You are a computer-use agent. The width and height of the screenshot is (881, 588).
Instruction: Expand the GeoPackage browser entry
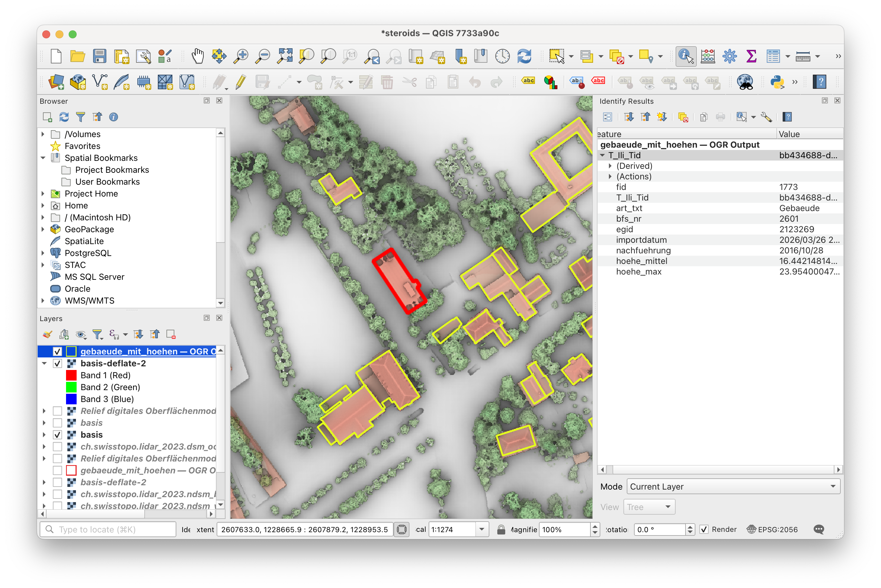[x=43, y=229]
